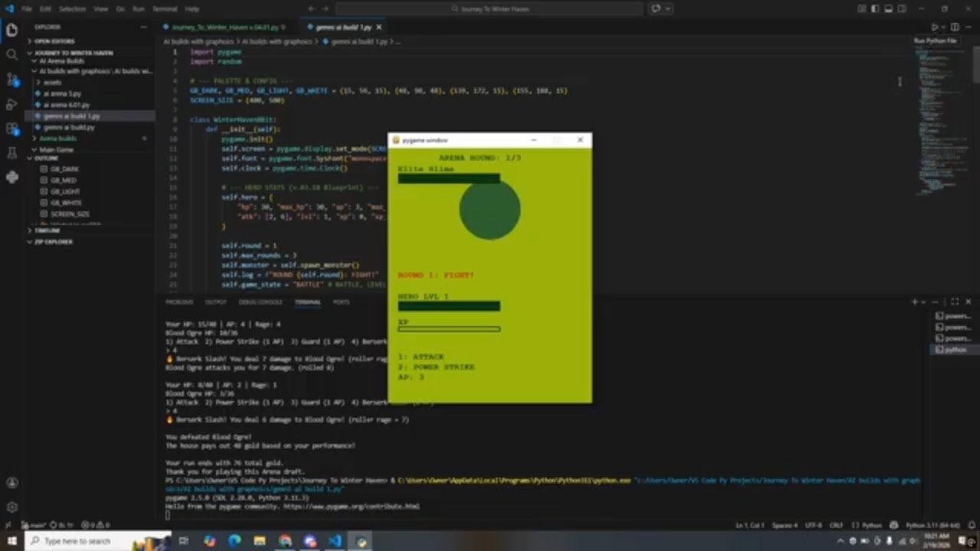Open the Manage gear menu

coord(11,507)
